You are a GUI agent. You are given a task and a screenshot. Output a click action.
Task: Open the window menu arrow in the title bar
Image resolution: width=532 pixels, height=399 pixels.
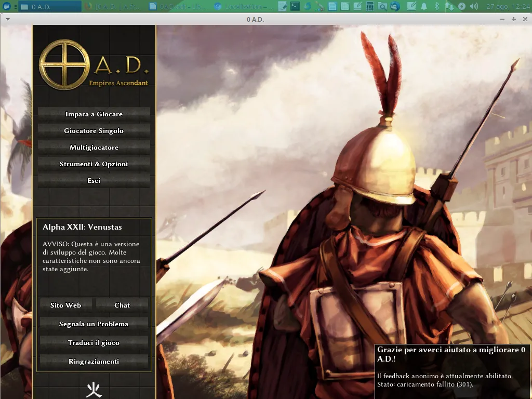tap(8, 19)
